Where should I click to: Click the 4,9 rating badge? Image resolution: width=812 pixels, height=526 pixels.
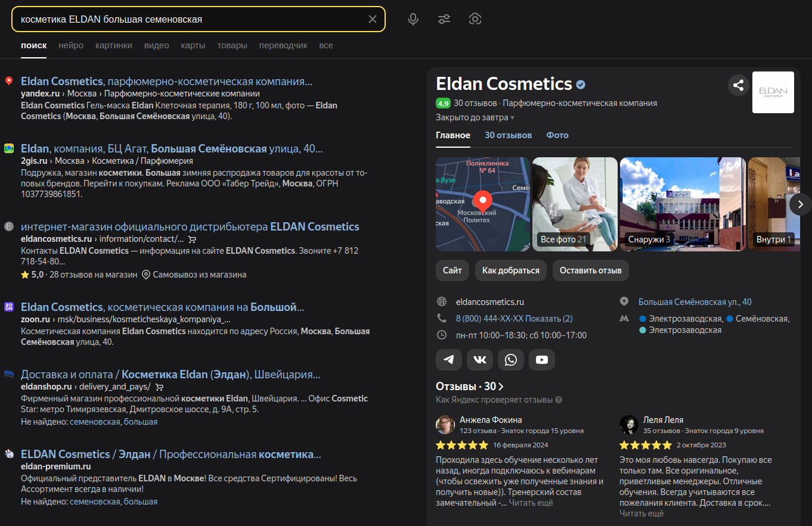coord(443,103)
